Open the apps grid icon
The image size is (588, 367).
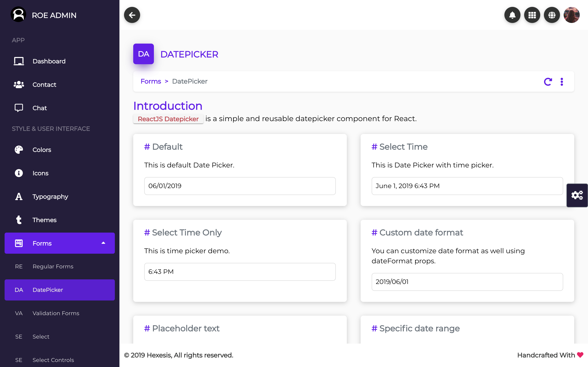[x=532, y=15]
